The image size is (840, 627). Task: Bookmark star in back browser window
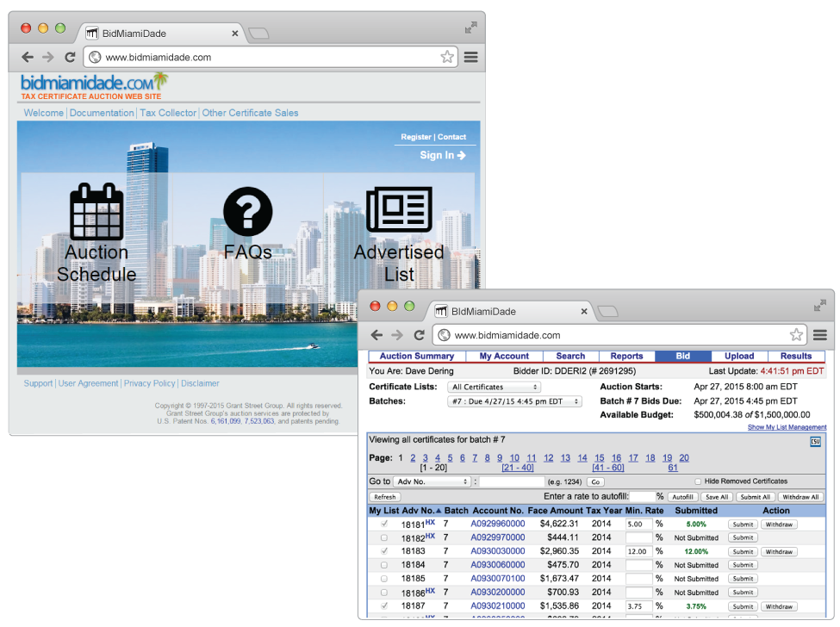click(447, 57)
